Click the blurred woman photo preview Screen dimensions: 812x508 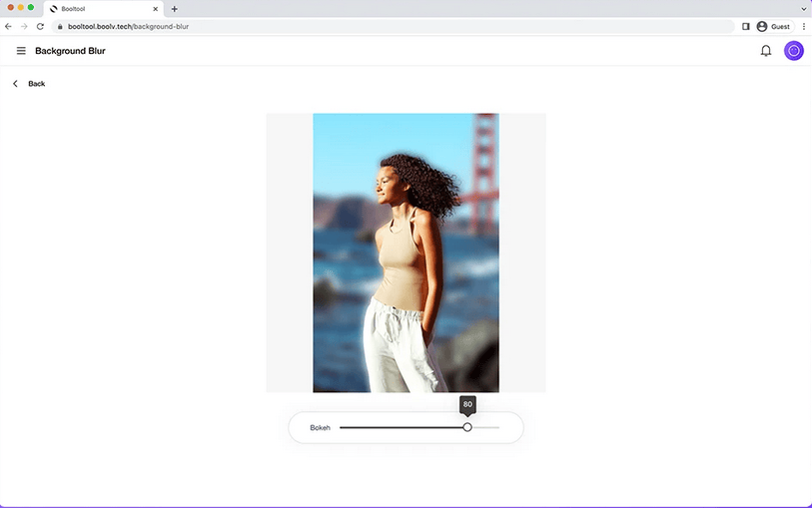point(406,253)
